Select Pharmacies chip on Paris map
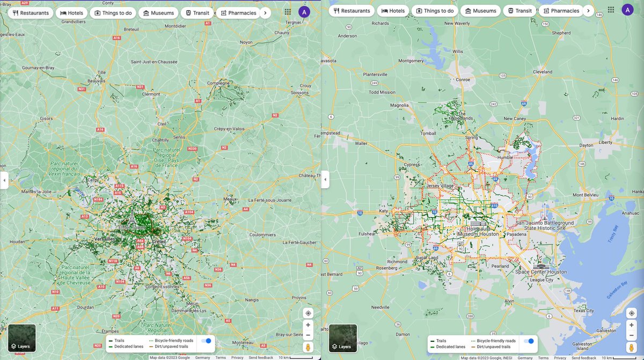644x360 pixels. (x=239, y=13)
